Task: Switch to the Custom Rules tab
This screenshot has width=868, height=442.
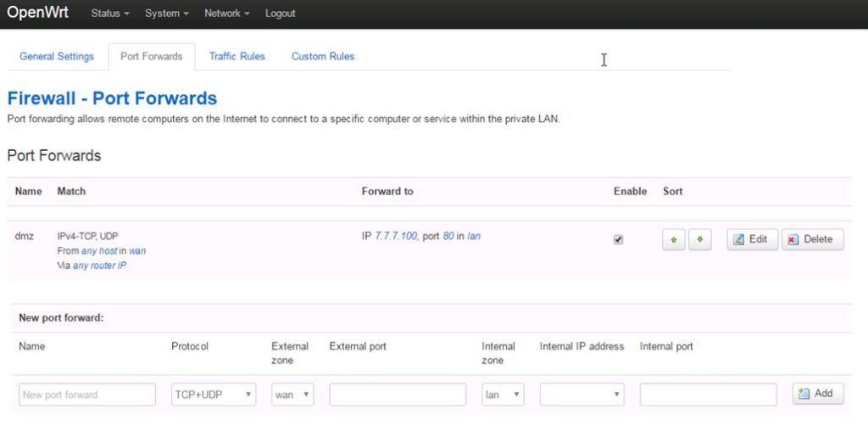Action: pos(323,57)
